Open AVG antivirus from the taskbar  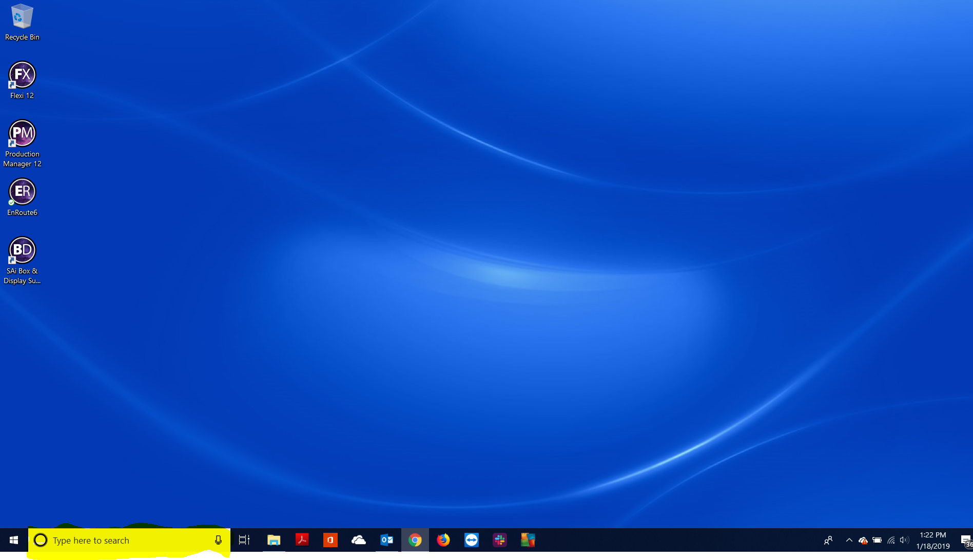[528, 540]
